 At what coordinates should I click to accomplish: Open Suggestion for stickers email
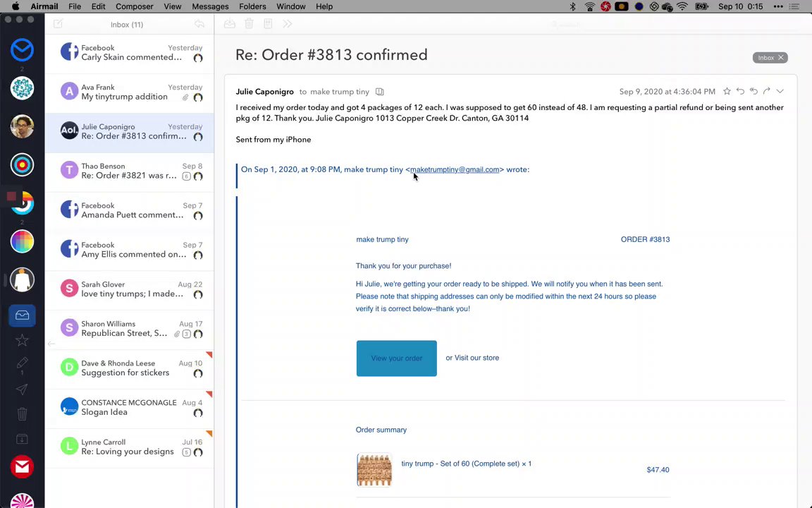[x=130, y=368]
